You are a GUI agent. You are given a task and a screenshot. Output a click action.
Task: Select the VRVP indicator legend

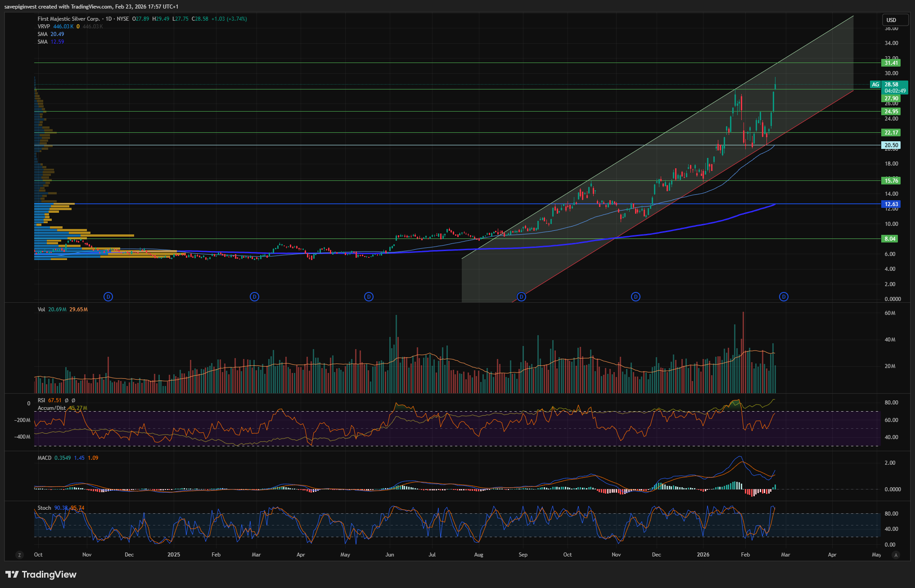(44, 27)
